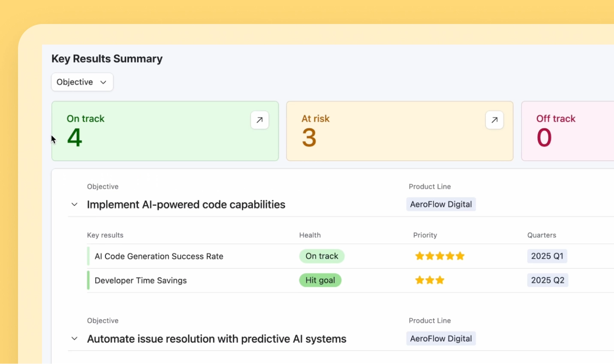614x364 pixels.
Task: Click the Hit goal health badge
Action: click(x=320, y=280)
